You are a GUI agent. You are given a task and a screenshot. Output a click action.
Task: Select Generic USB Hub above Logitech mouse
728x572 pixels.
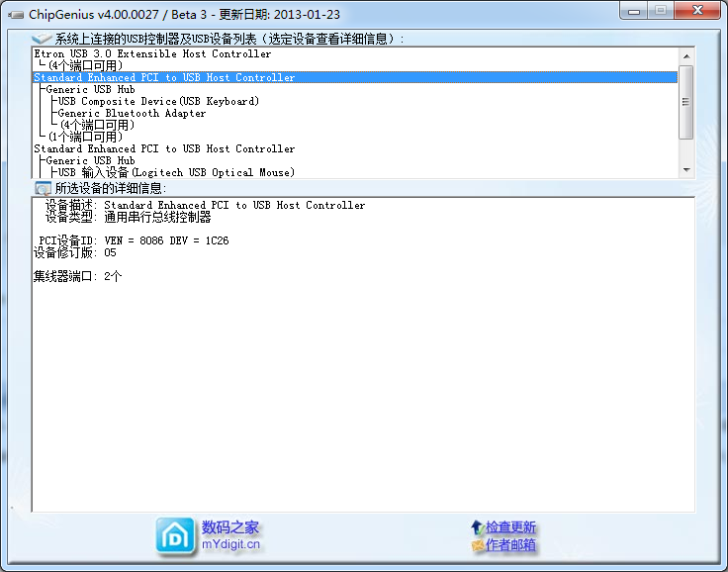[355, 160]
